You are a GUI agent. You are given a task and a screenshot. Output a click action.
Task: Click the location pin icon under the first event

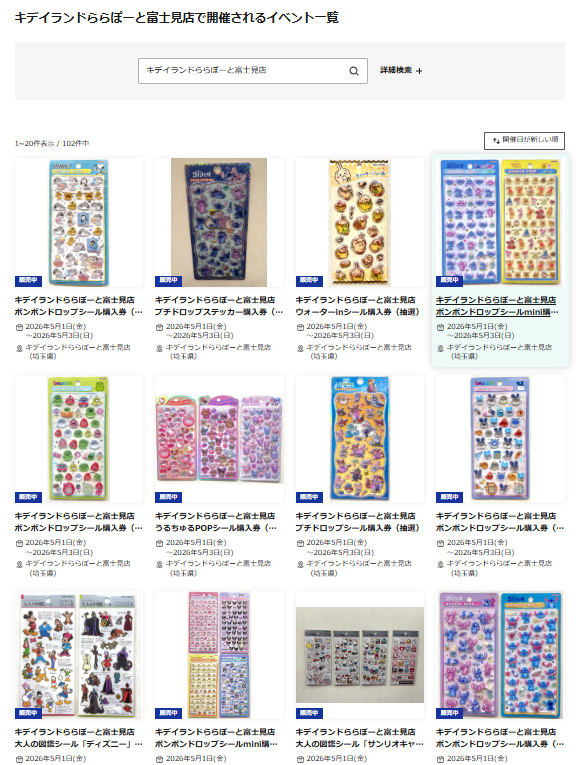coord(20,348)
